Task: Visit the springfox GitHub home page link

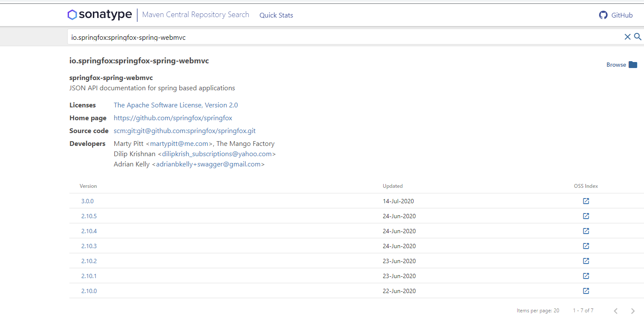Action: point(173,118)
